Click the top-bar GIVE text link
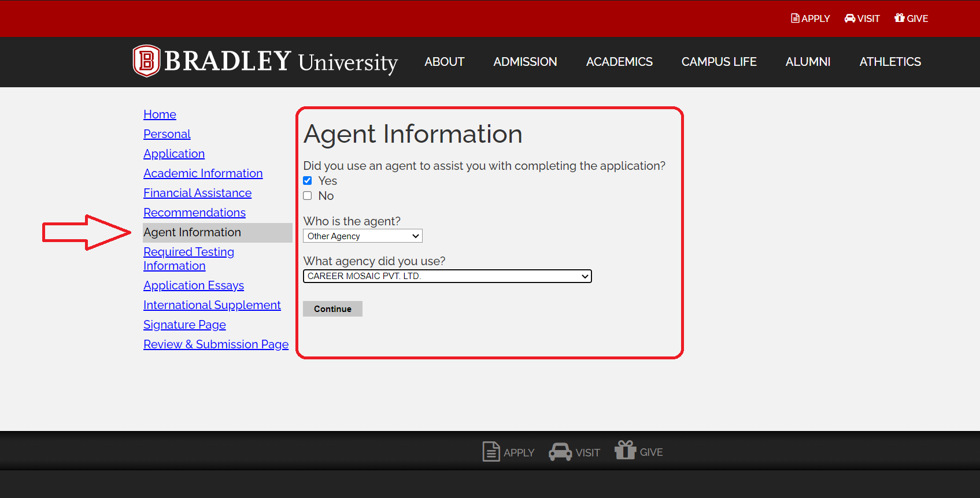Screen dimensions: 980x498 pos(917,18)
